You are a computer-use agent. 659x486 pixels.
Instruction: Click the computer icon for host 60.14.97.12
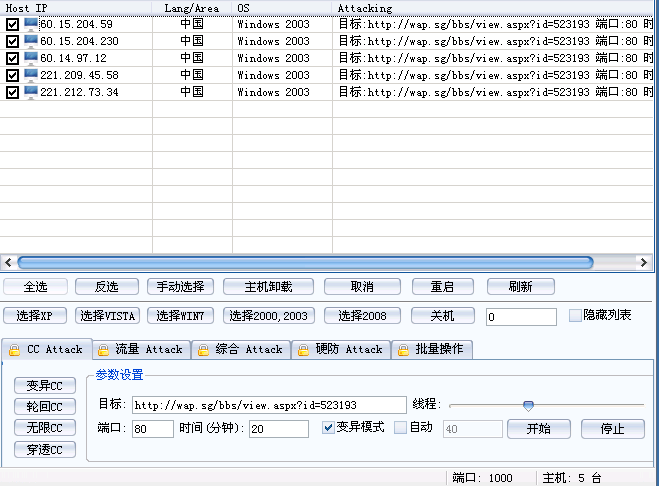pyautogui.click(x=31, y=58)
